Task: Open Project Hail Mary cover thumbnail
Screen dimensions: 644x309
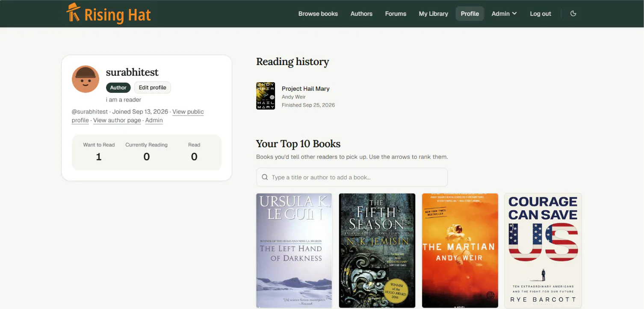Action: (266, 96)
